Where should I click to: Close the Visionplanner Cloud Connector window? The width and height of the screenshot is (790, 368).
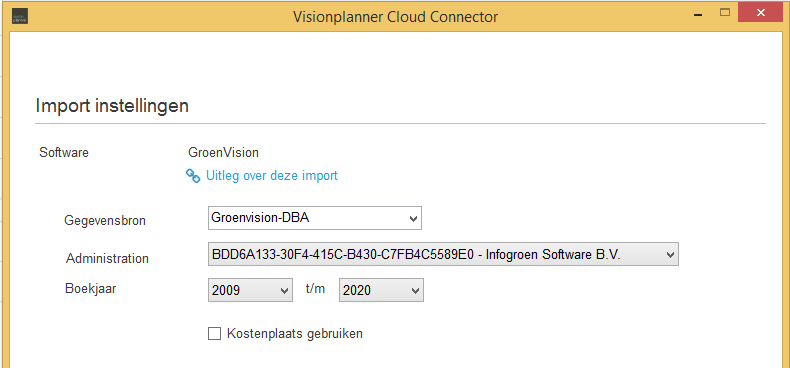point(763,12)
